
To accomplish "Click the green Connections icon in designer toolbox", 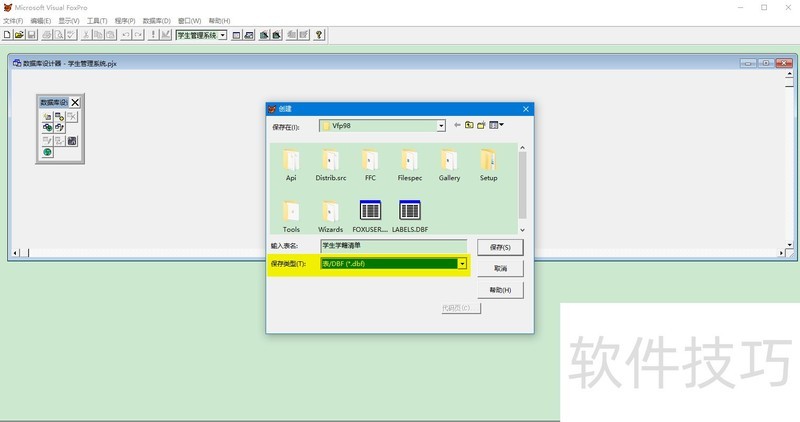I will pos(47,152).
